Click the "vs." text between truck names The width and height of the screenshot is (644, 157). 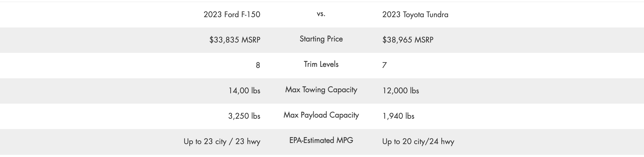321,14
